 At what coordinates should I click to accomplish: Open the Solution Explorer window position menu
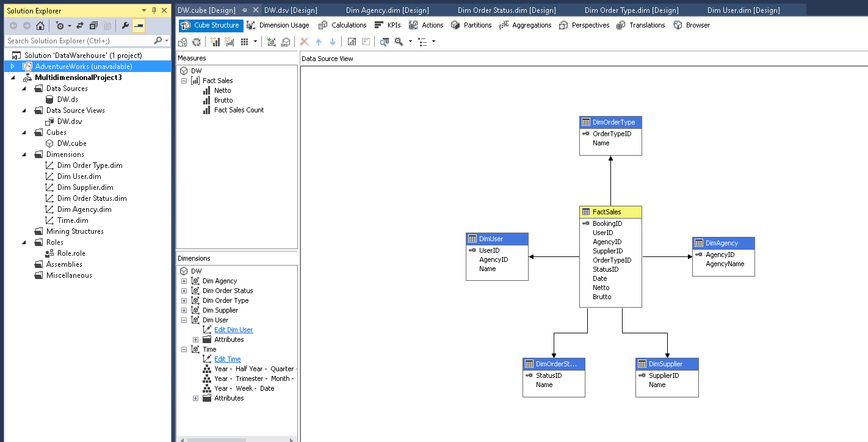[x=144, y=10]
